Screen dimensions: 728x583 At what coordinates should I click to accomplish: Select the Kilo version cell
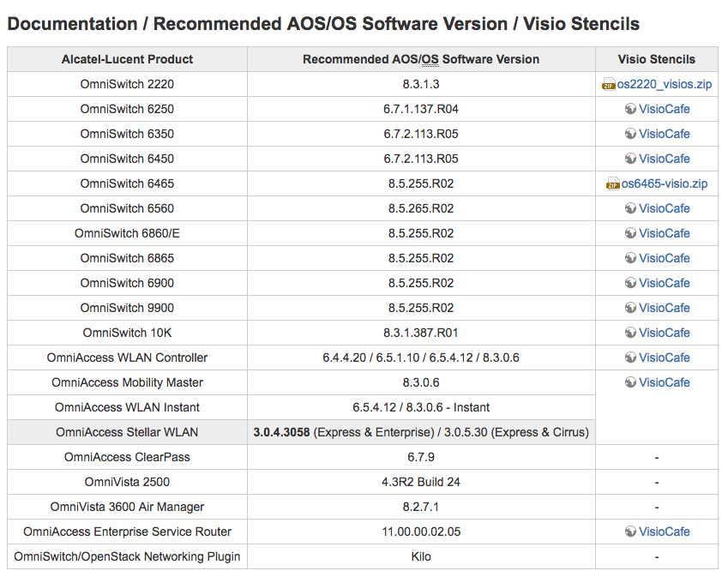point(421,556)
